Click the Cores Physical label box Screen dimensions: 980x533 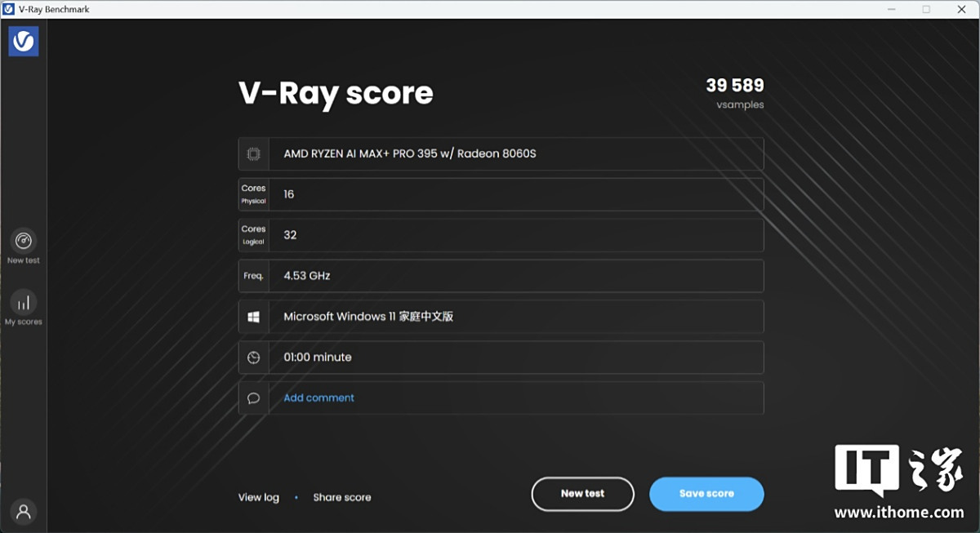click(254, 194)
